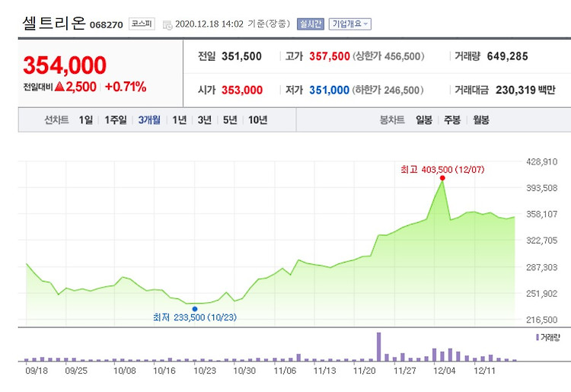Click the 거래량 value 649,285
Image resolution: width=571 pixels, height=392 pixels.
click(x=507, y=56)
